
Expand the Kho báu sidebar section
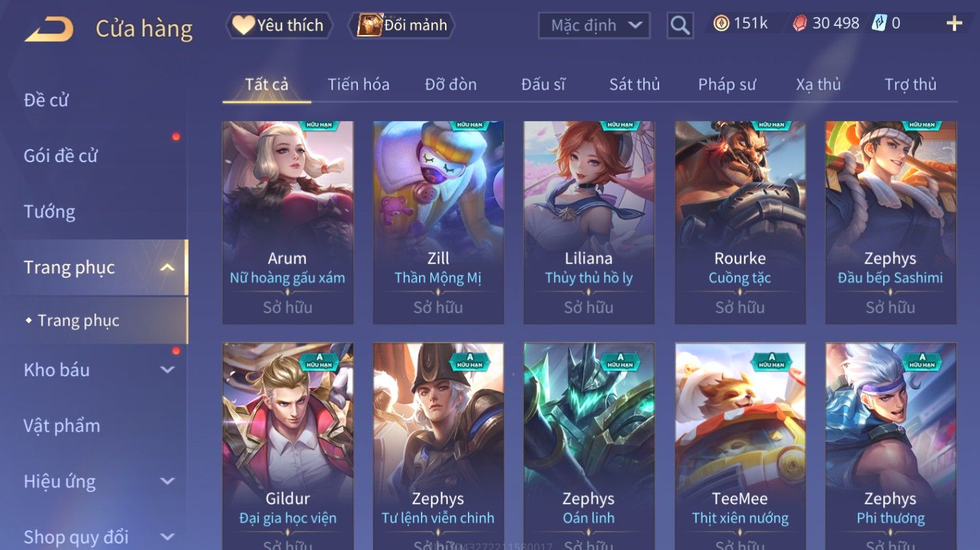[167, 370]
